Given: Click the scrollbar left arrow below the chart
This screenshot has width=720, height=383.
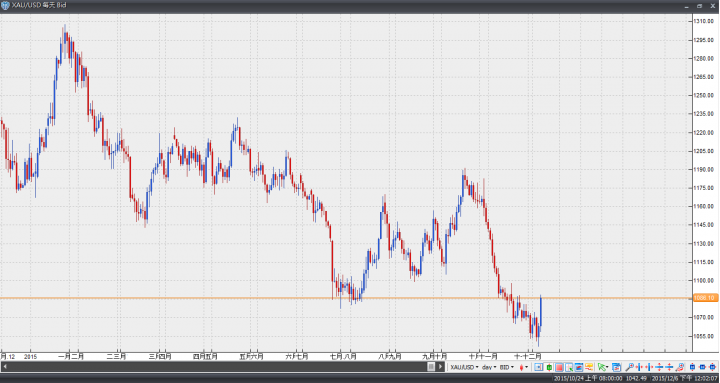Looking at the screenshot, I should coord(5,366).
